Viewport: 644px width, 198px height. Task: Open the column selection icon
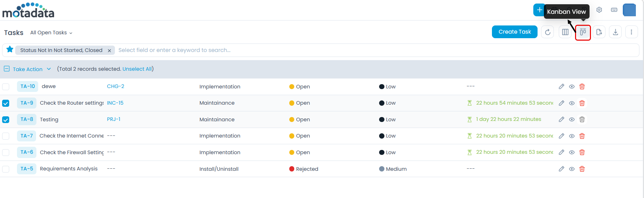pos(565,32)
